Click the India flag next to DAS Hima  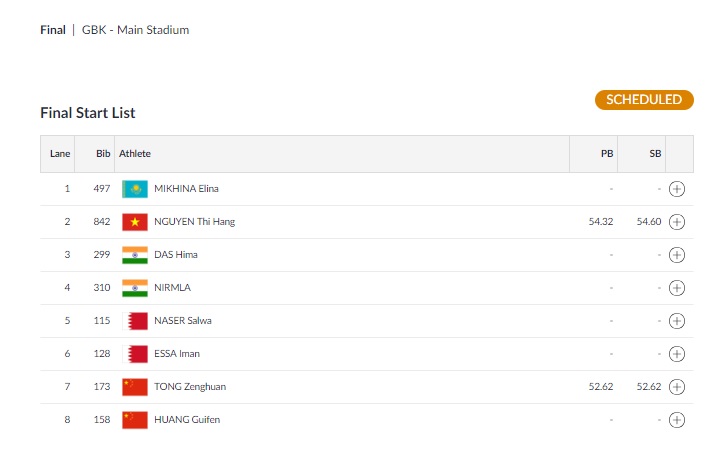(x=135, y=255)
